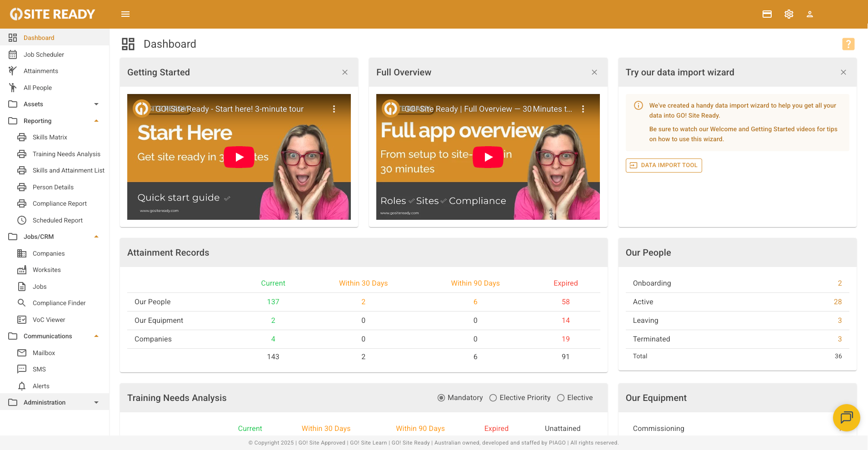Click the Alerts bell icon
Screen dimensions: 868x450
(x=22, y=386)
